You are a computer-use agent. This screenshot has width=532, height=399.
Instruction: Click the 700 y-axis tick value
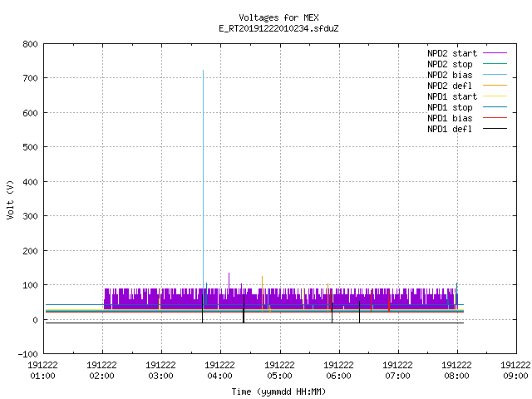30,78
